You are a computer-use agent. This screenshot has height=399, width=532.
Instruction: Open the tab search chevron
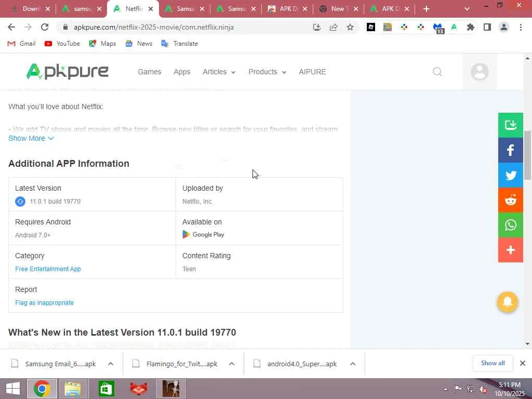click(467, 9)
